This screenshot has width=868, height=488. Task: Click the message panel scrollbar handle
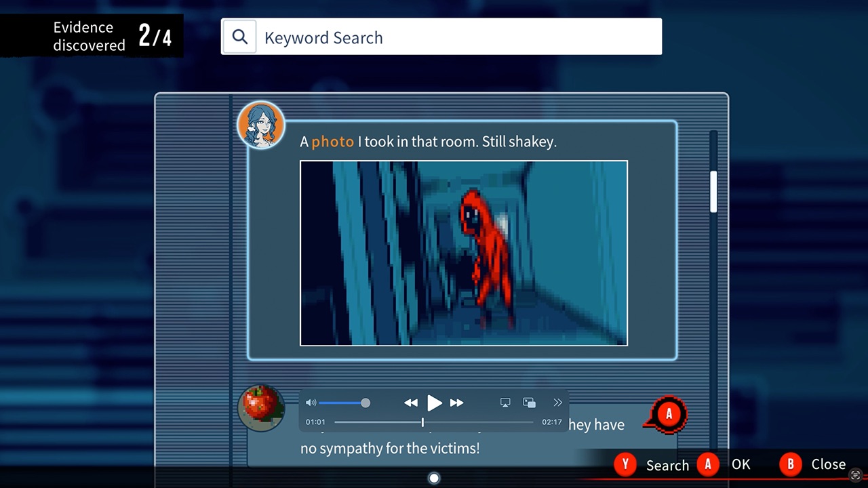(713, 192)
